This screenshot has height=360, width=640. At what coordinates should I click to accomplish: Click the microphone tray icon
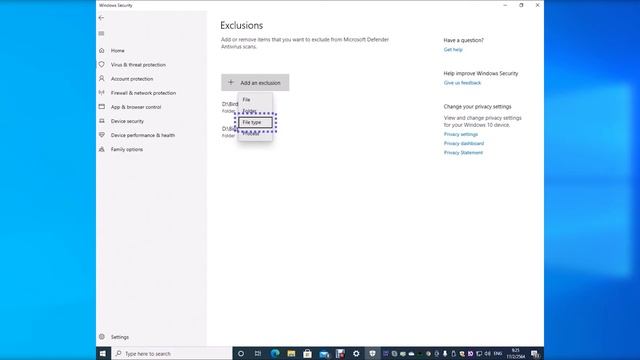[x=445, y=353]
